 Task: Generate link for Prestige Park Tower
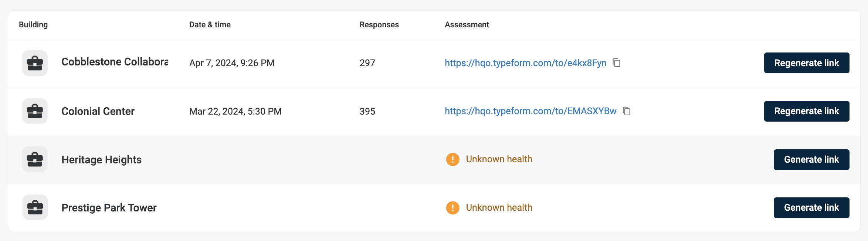[x=811, y=208]
